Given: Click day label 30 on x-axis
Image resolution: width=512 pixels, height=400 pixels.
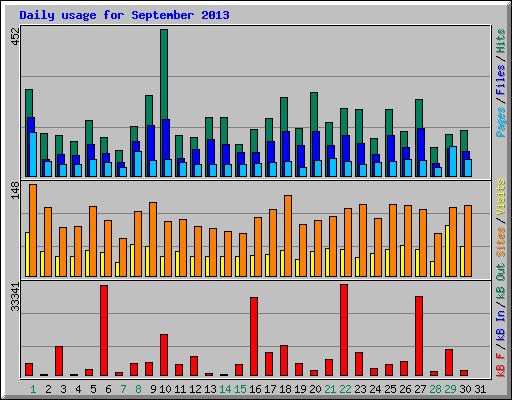Looking at the screenshot, I should (x=465, y=389).
